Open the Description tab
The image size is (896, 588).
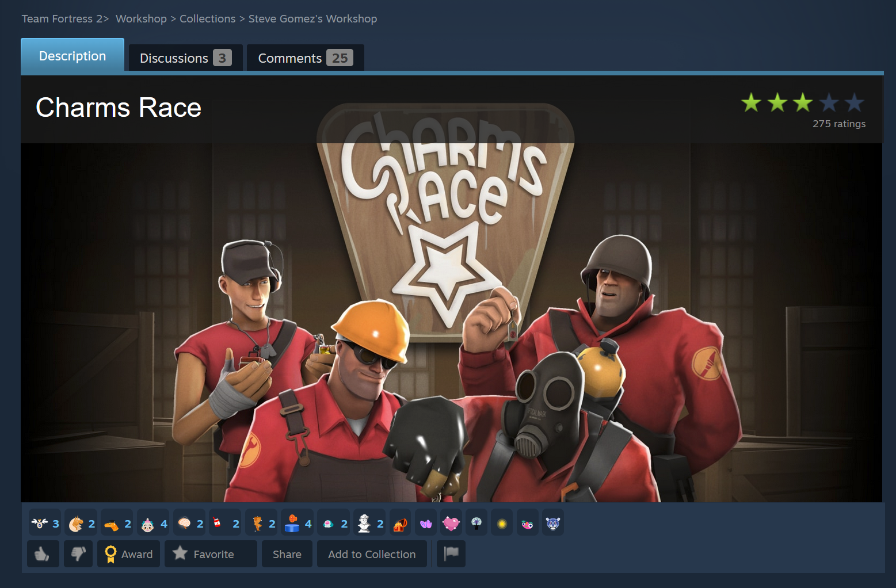pyautogui.click(x=73, y=56)
